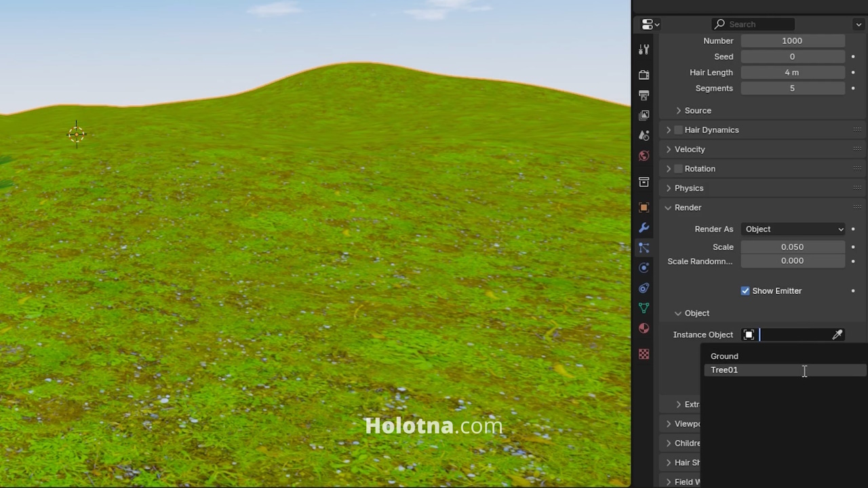Enable the Rotation checkbox
This screenshot has width=868, height=488.
(678, 169)
